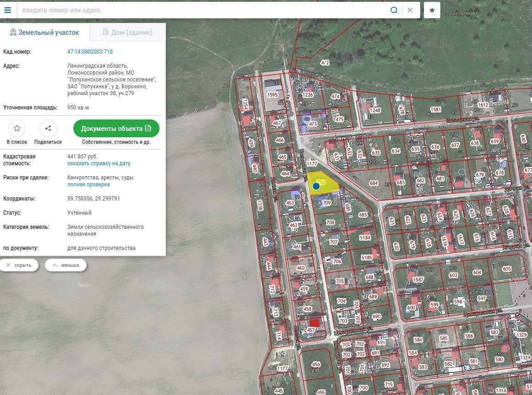Switch to Дом (здание) tab
Screen dimensions: 532x395
(x=127, y=32)
